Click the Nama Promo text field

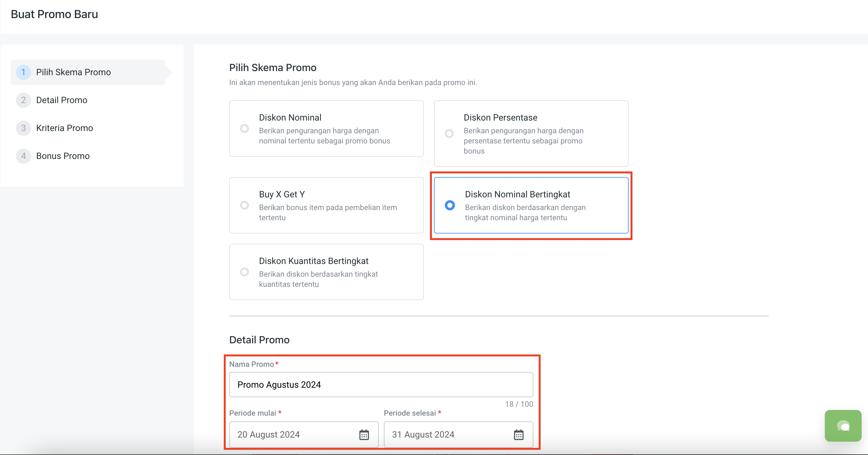click(381, 385)
